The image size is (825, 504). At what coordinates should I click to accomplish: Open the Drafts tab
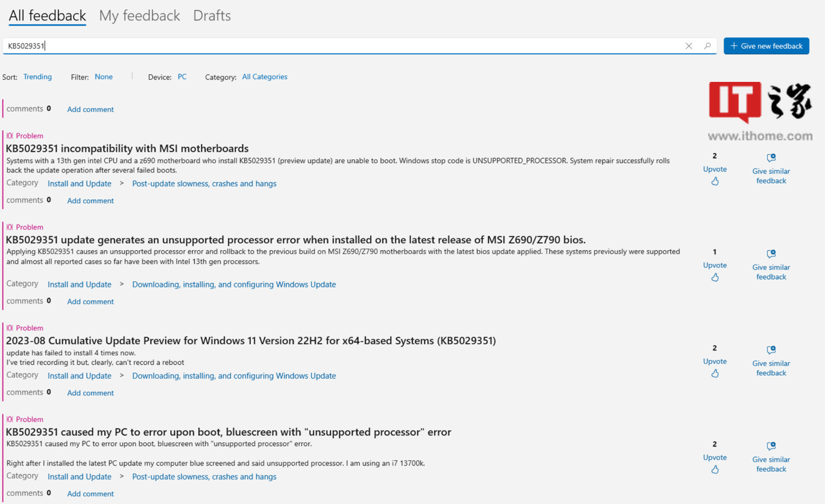[x=212, y=15]
